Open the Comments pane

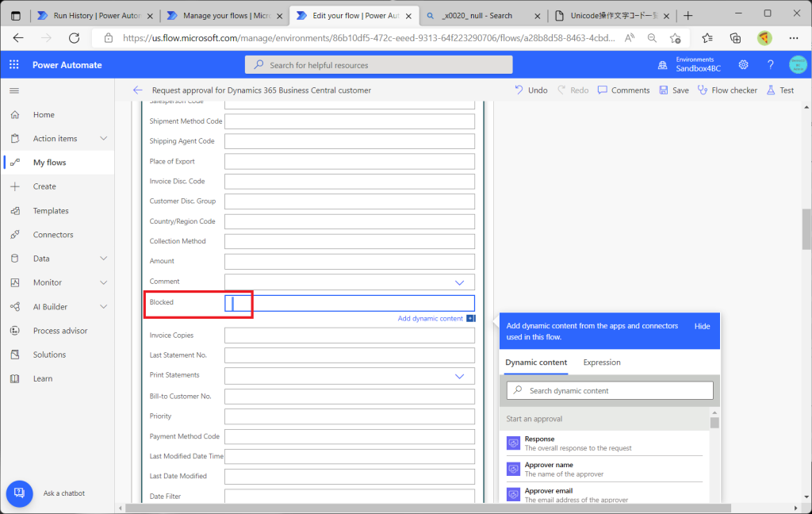623,90
